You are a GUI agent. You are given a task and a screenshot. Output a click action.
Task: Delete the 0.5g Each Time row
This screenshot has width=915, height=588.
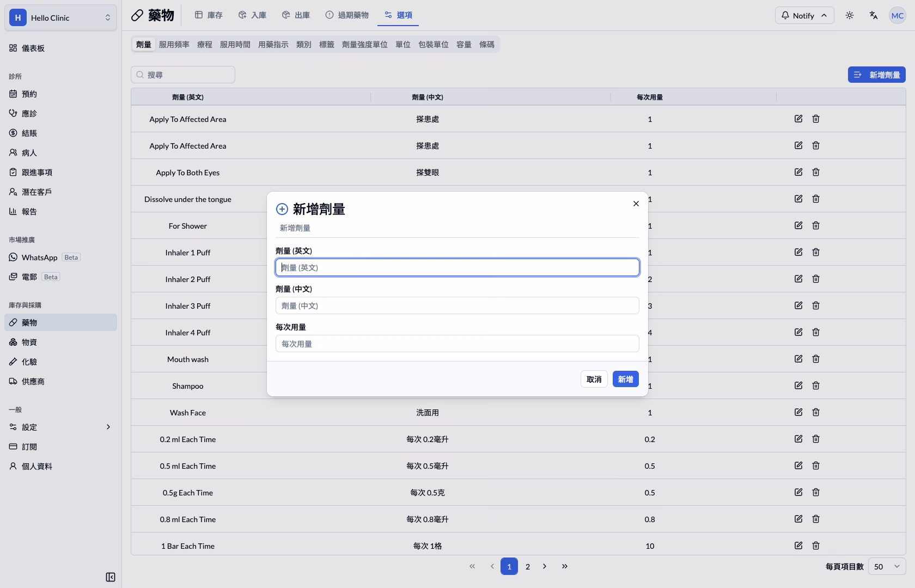pyautogui.click(x=816, y=492)
